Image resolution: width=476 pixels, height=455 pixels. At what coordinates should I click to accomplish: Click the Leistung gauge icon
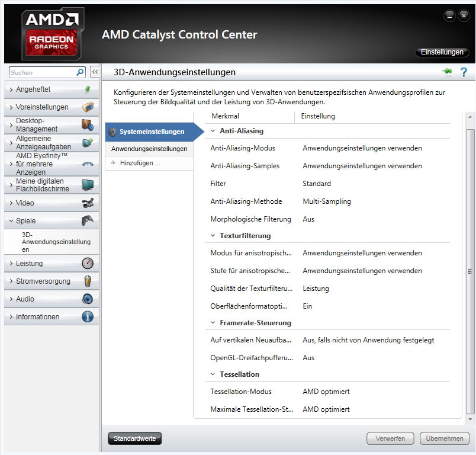(88, 263)
